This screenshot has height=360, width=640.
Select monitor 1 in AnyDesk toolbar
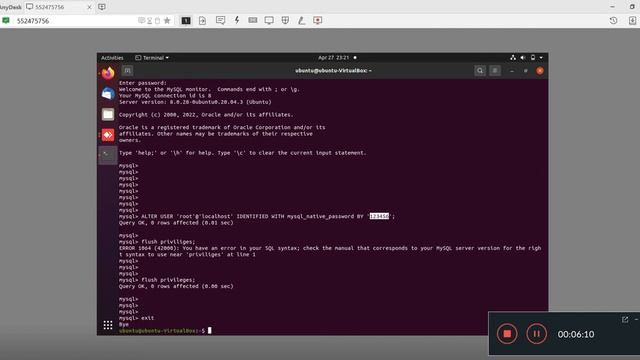[x=186, y=20]
